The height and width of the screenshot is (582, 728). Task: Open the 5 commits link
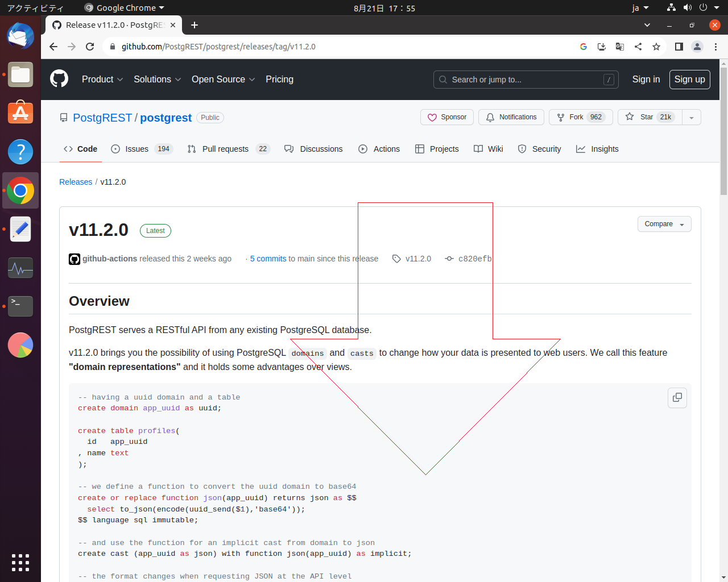[268, 259]
